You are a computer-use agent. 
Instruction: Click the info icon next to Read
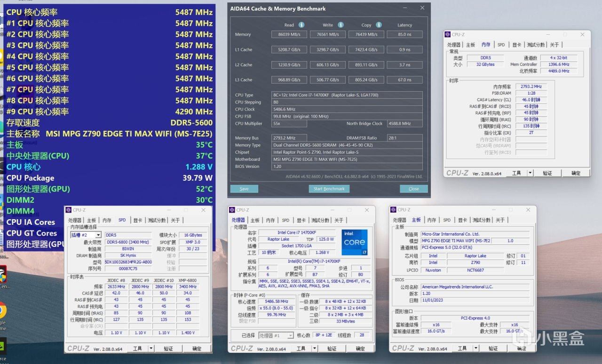pyautogui.click(x=301, y=25)
